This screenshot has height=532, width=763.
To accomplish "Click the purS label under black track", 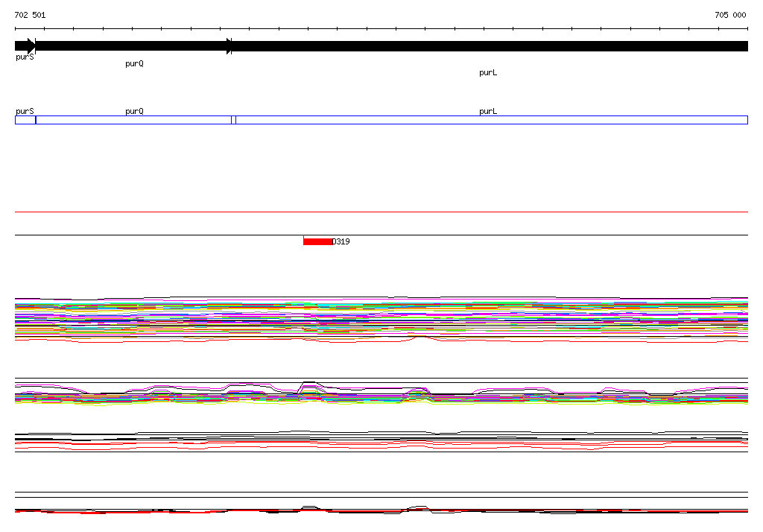I will tap(25, 57).
